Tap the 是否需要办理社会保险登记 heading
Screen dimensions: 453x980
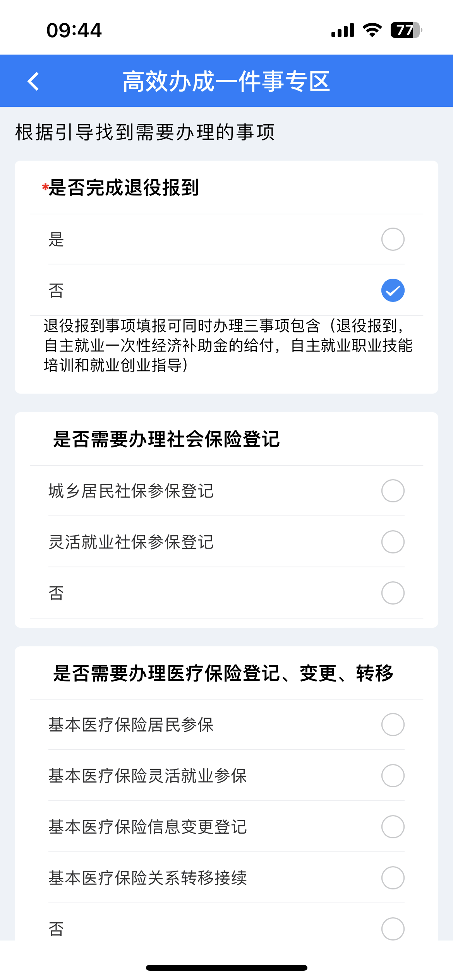tap(166, 439)
